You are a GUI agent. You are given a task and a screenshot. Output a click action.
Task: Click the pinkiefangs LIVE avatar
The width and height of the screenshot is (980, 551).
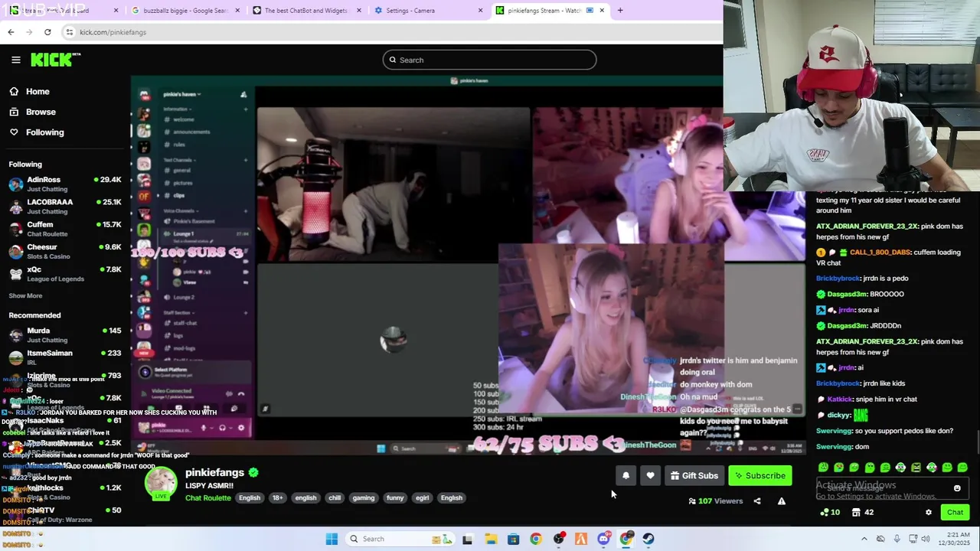click(161, 484)
